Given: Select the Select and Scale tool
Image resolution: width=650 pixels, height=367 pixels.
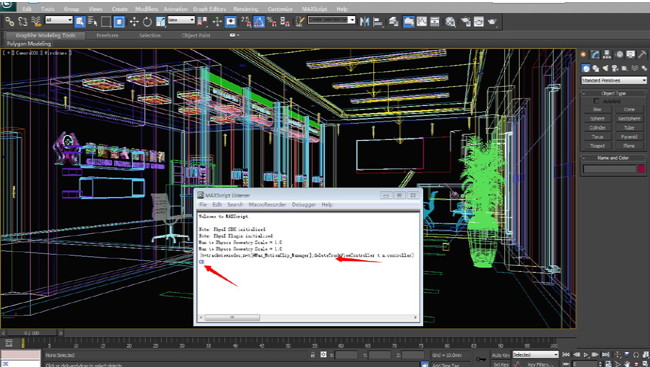Looking at the screenshot, I should coord(160,22).
